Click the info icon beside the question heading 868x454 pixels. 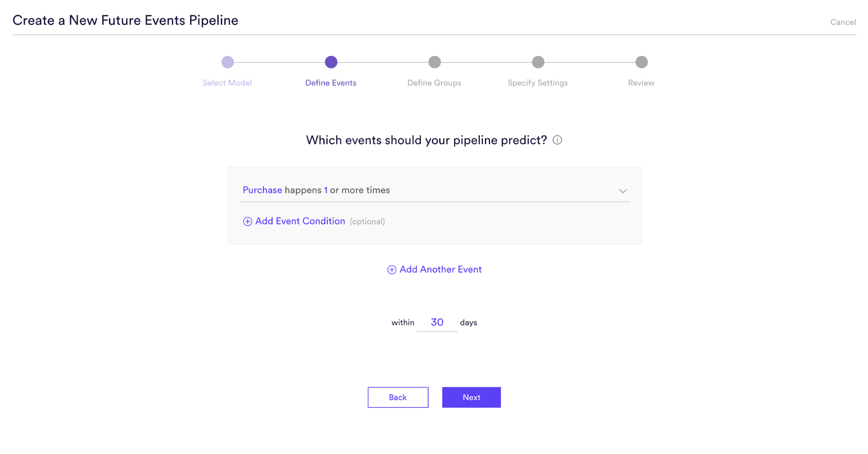point(558,140)
